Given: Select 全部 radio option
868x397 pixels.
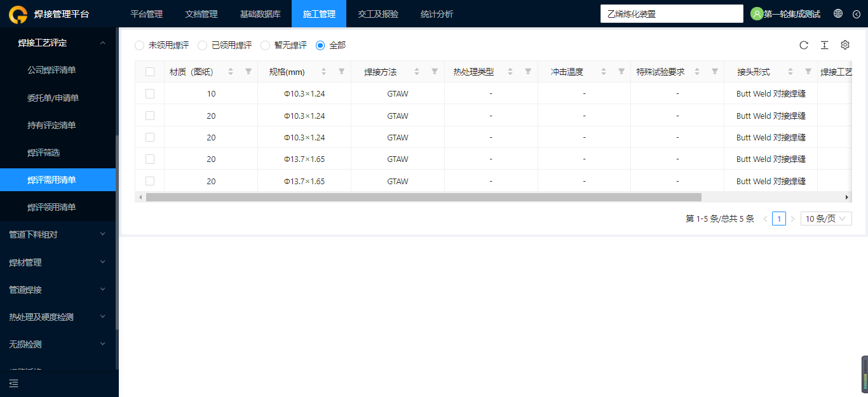Looking at the screenshot, I should coord(320,45).
